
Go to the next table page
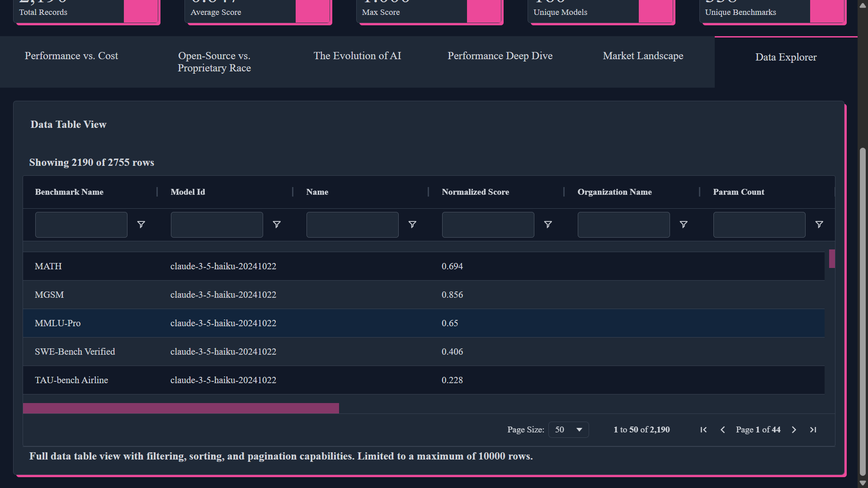point(794,430)
